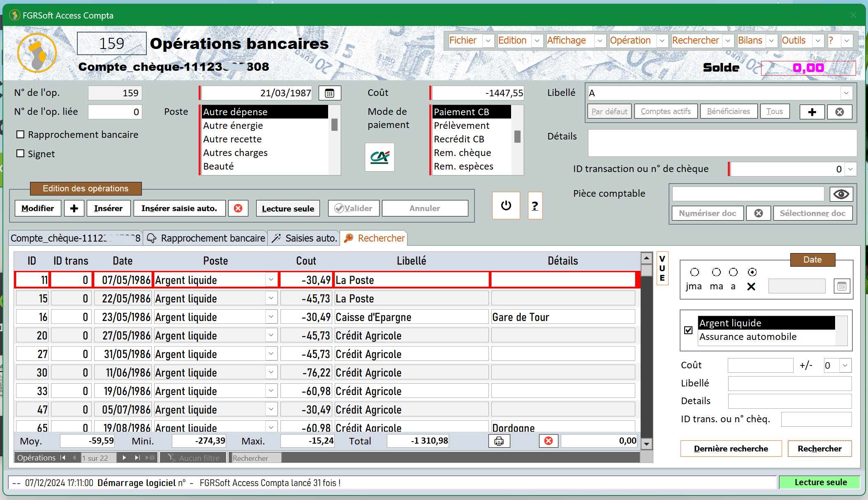Click Coût search input field

pos(760,365)
